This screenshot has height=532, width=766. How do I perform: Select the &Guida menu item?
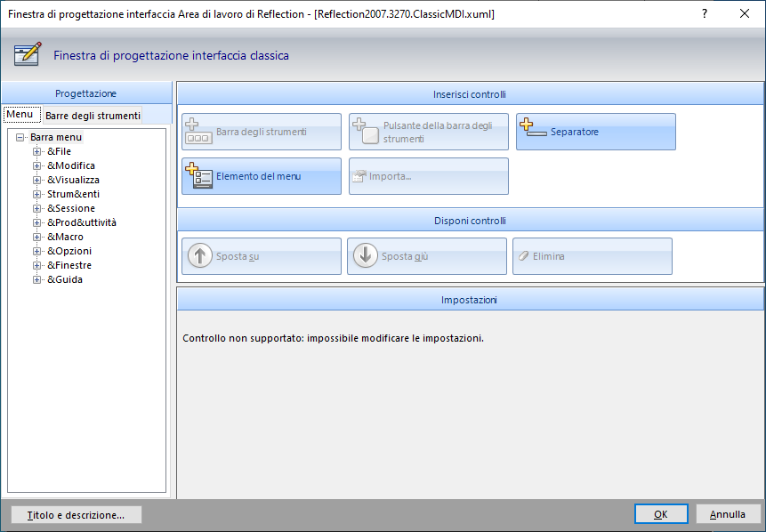click(x=65, y=279)
